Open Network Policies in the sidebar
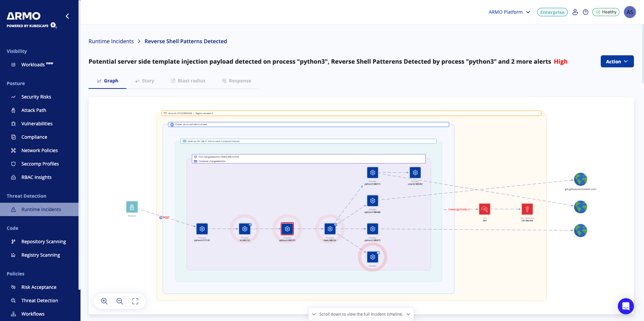The image size is (644, 321). pos(39,150)
